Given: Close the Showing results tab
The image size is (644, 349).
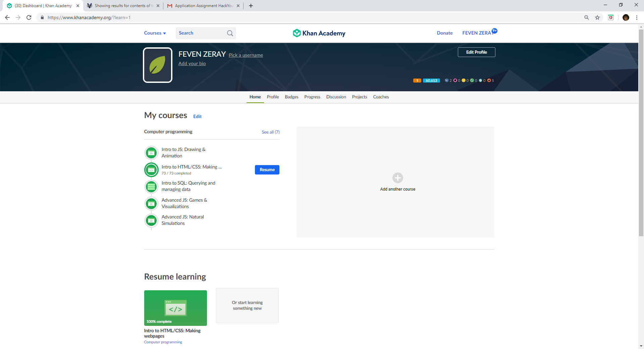Looking at the screenshot, I should pyautogui.click(x=158, y=6).
